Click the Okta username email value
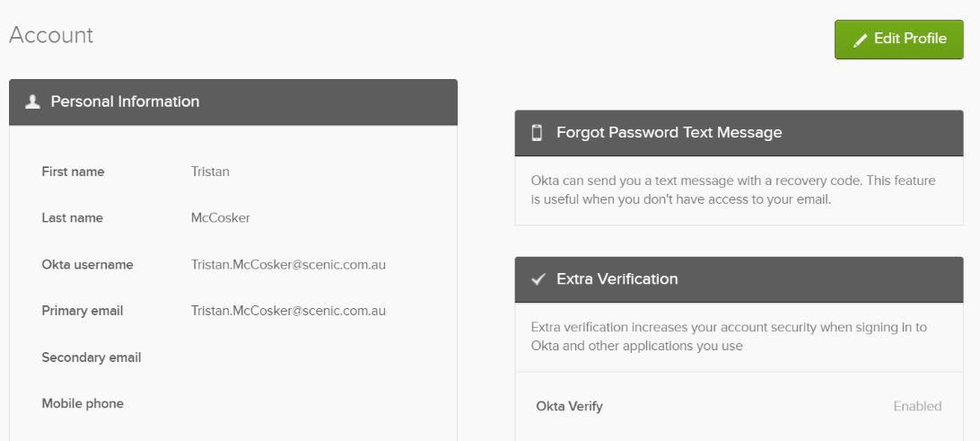Screen dimensions: 980x441 click(x=288, y=265)
